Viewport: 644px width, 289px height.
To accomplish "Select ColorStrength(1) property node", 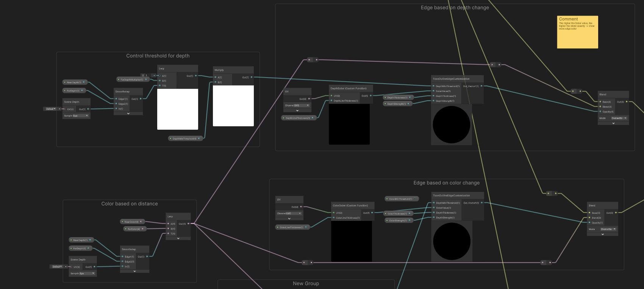I will point(399,220).
